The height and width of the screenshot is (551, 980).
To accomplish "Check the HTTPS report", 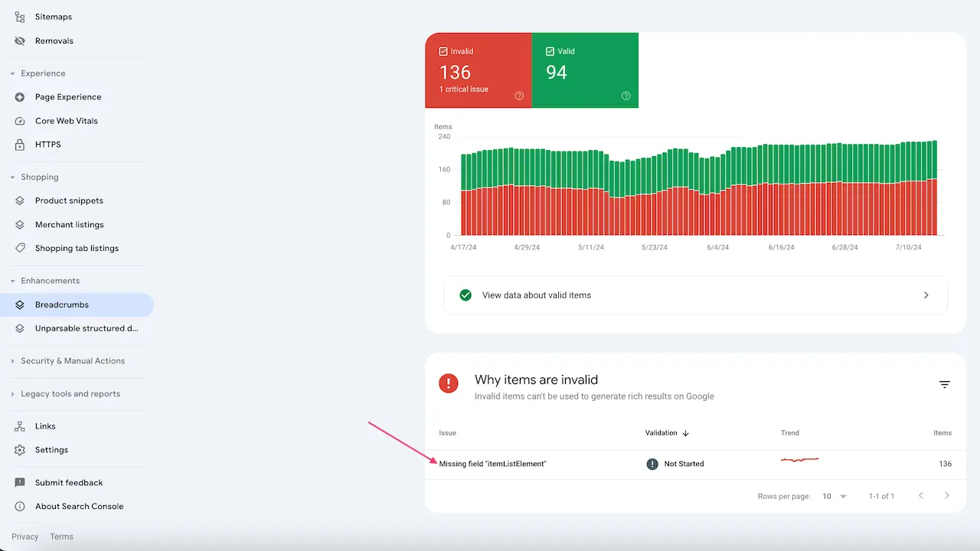I will point(47,144).
